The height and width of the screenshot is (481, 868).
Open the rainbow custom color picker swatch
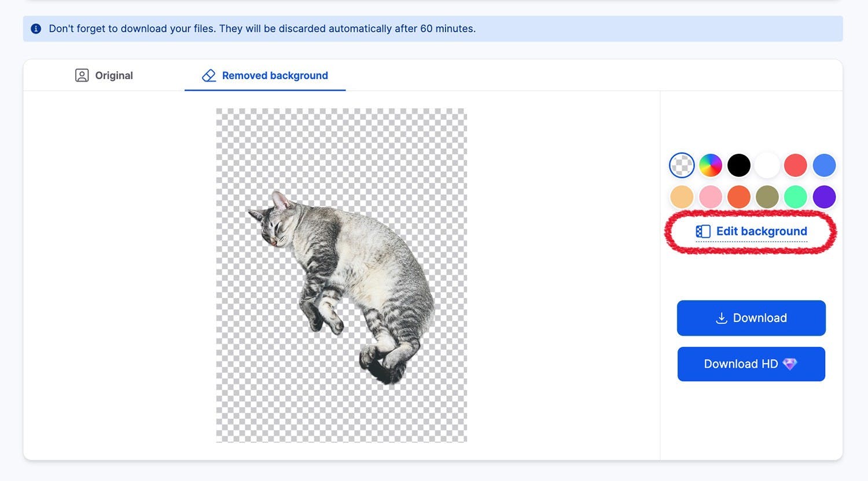[x=710, y=165]
